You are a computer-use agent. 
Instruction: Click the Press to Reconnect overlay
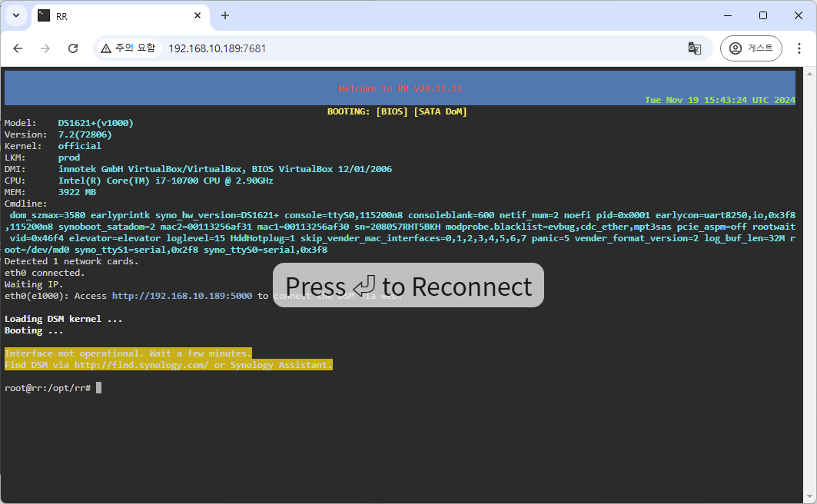point(409,285)
